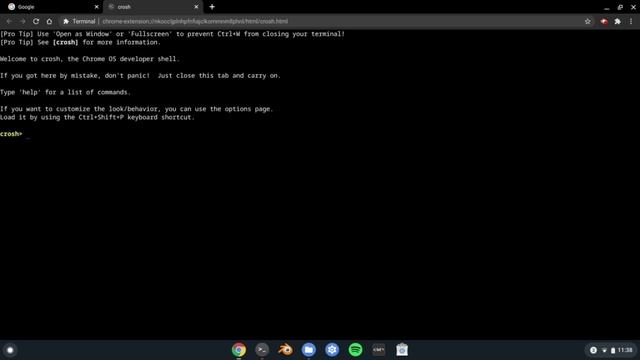The height and width of the screenshot is (360, 640).
Task: Open the dark gray app icon beside Spotify
Action: pos(378,350)
